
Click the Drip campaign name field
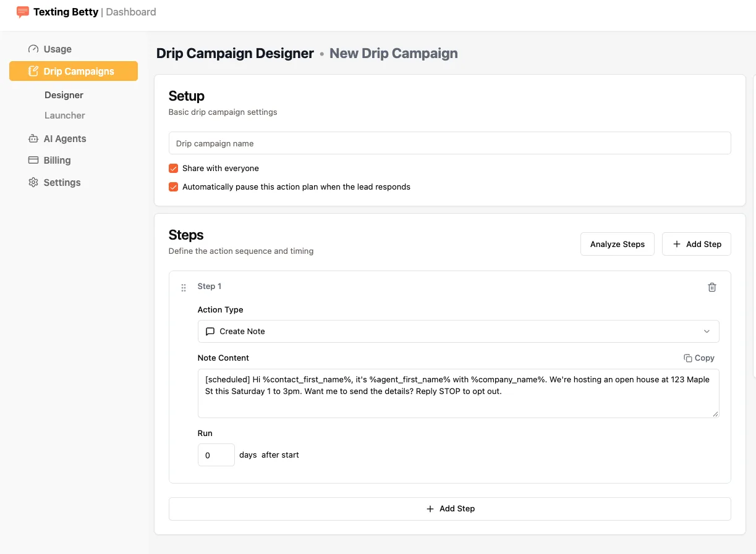pyautogui.click(x=449, y=143)
